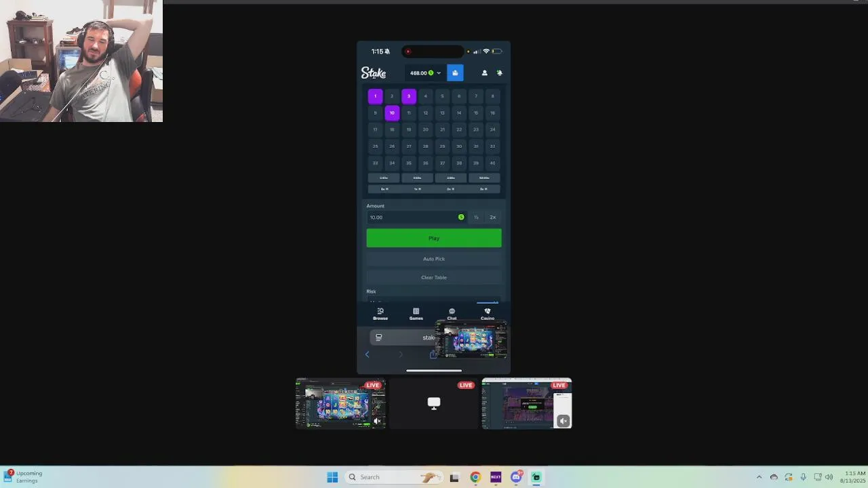Open the Games tab

(416, 314)
